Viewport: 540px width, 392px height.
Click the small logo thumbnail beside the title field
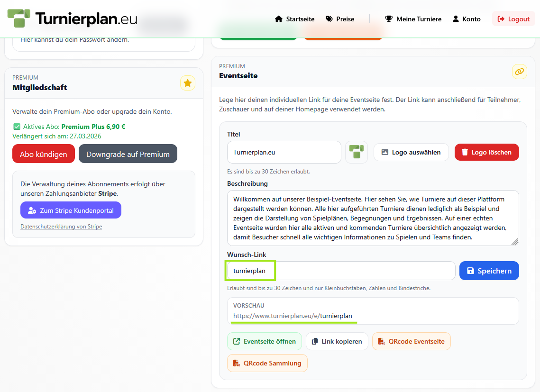click(356, 152)
